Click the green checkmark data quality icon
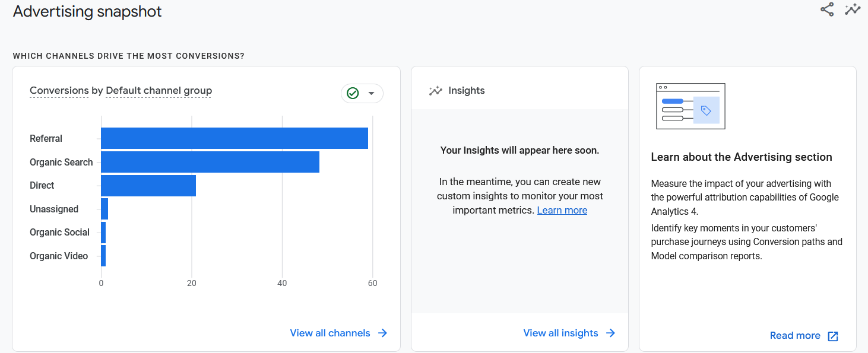 (x=353, y=93)
